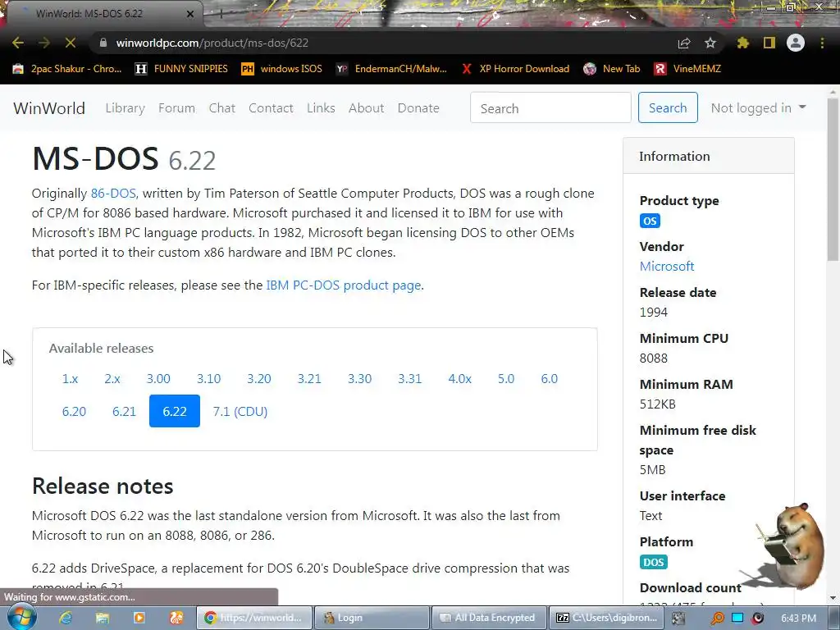This screenshot has height=630, width=840.
Task: Open the VineMEMZ bookmark
Action: 688,69
